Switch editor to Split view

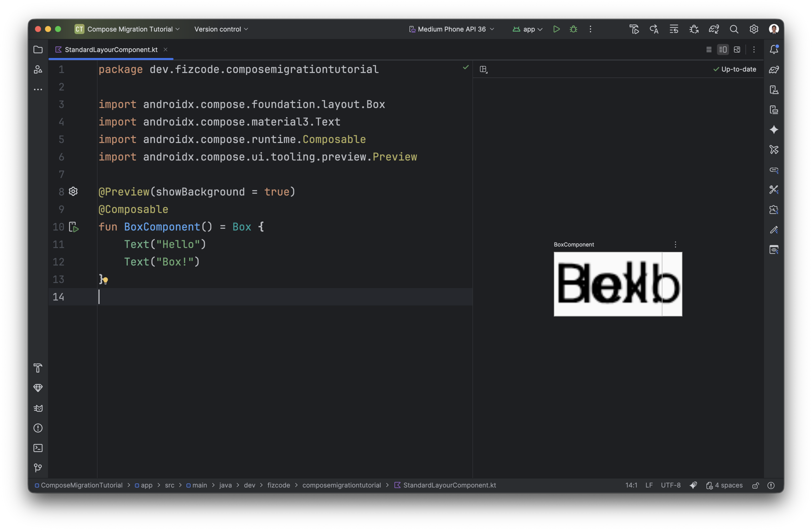coord(723,49)
